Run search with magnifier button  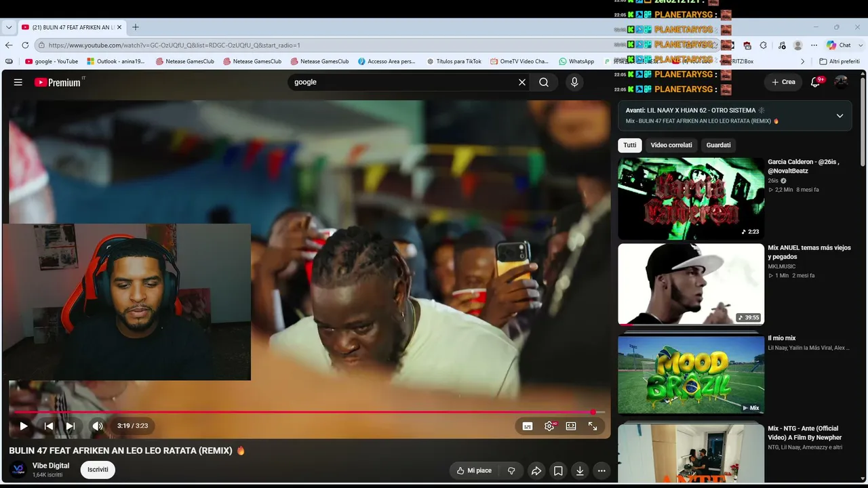click(544, 82)
